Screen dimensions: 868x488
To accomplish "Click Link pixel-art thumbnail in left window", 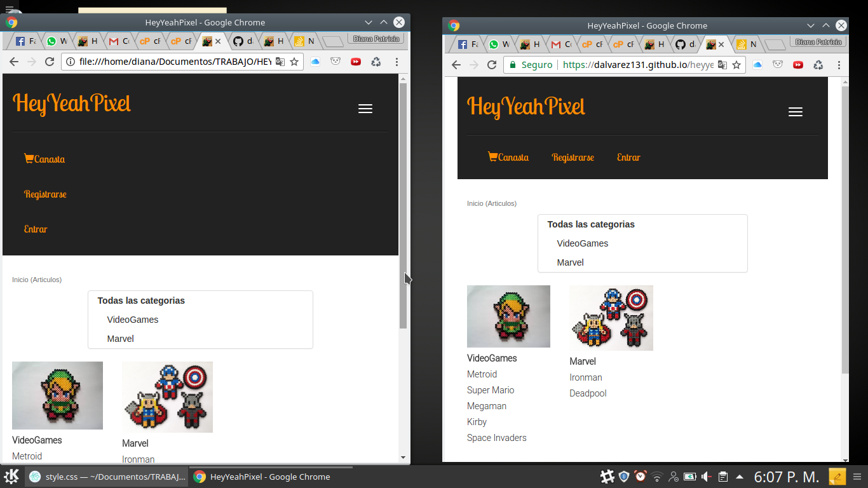I will click(x=57, y=395).
